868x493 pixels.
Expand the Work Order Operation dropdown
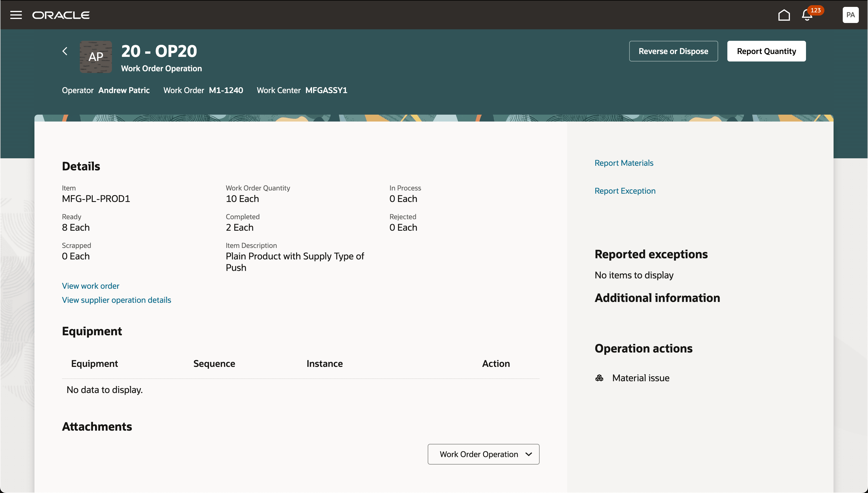[483, 454]
